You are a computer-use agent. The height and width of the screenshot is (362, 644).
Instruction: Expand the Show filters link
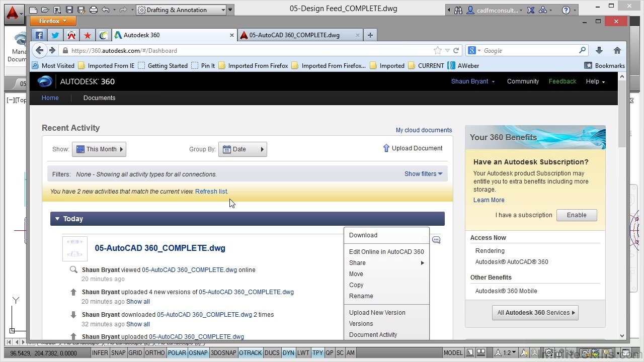click(x=424, y=174)
